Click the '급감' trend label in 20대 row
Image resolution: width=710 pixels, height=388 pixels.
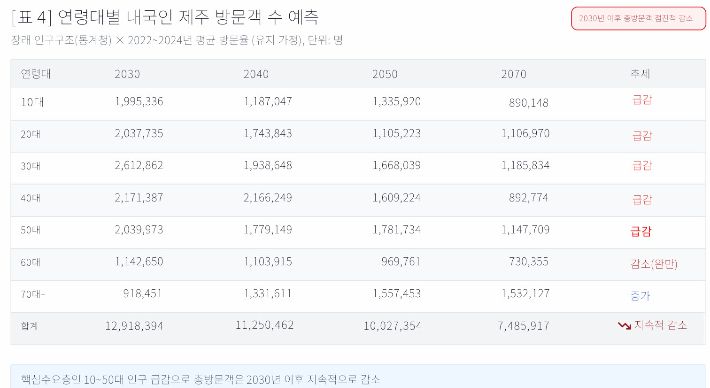(642, 135)
